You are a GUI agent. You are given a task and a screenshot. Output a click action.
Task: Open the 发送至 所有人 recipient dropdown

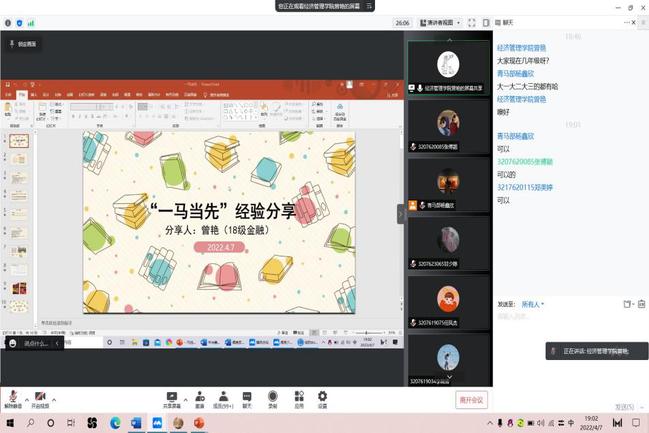click(528, 304)
